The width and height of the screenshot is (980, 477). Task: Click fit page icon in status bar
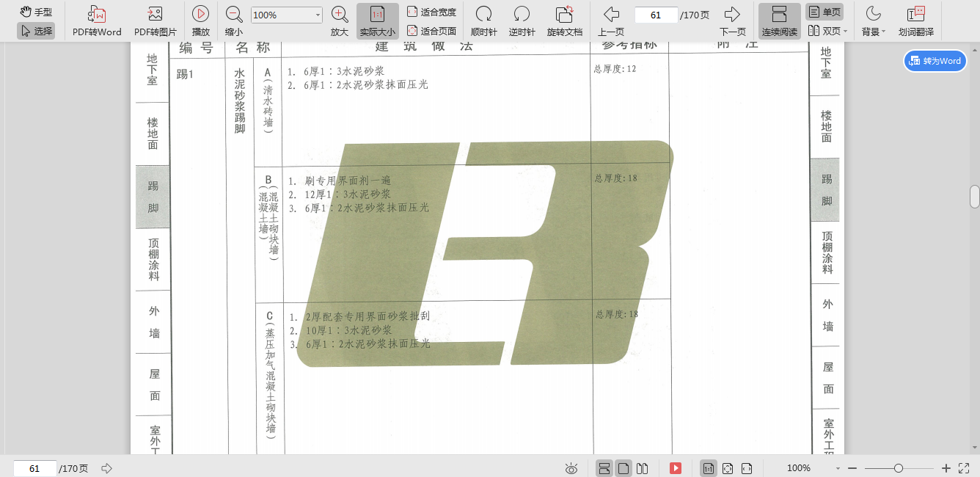pyautogui.click(x=728, y=468)
